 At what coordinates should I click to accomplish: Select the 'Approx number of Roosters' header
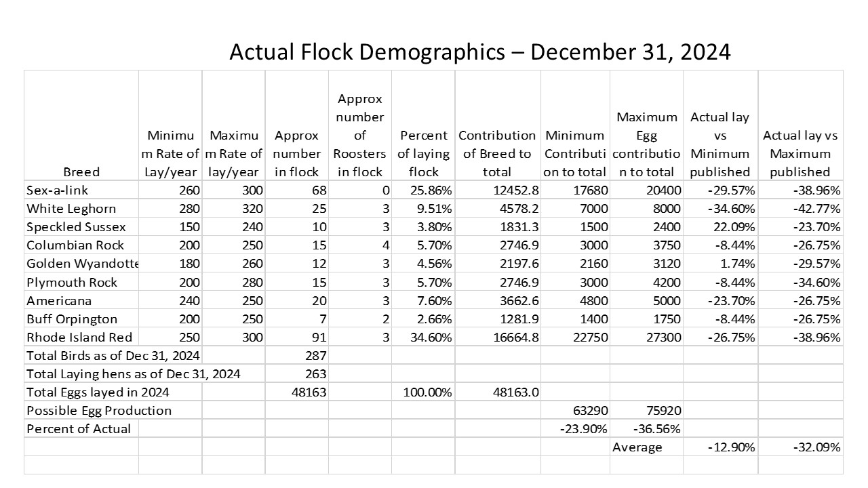coord(360,136)
